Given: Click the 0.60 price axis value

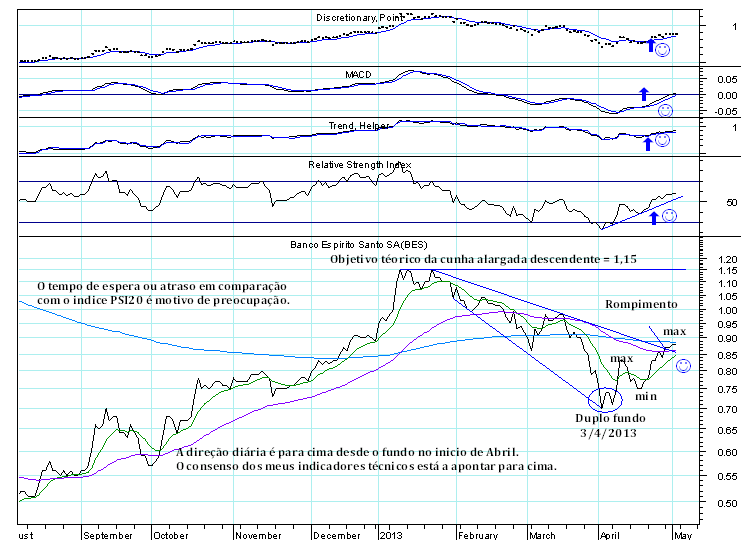Looking at the screenshot, I should tap(728, 453).
